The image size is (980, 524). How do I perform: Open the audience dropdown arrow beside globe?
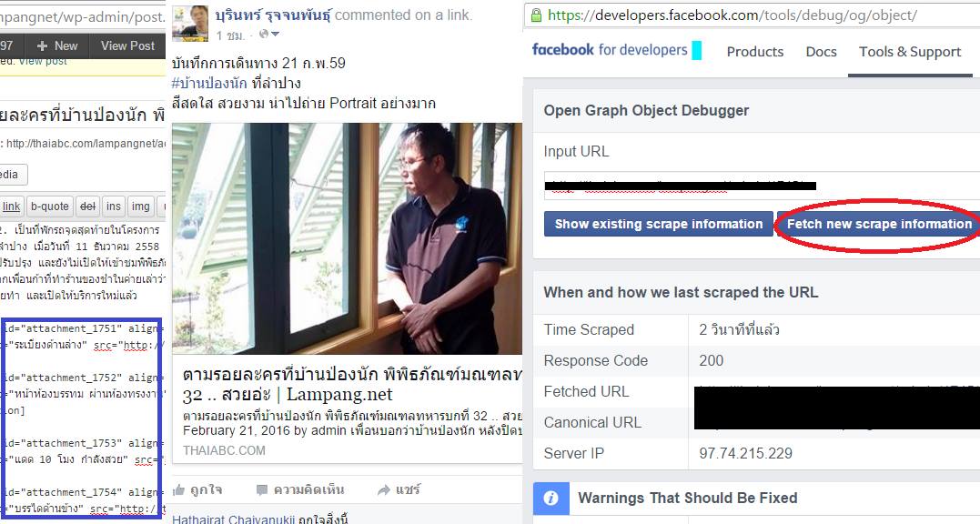pyautogui.click(x=275, y=35)
